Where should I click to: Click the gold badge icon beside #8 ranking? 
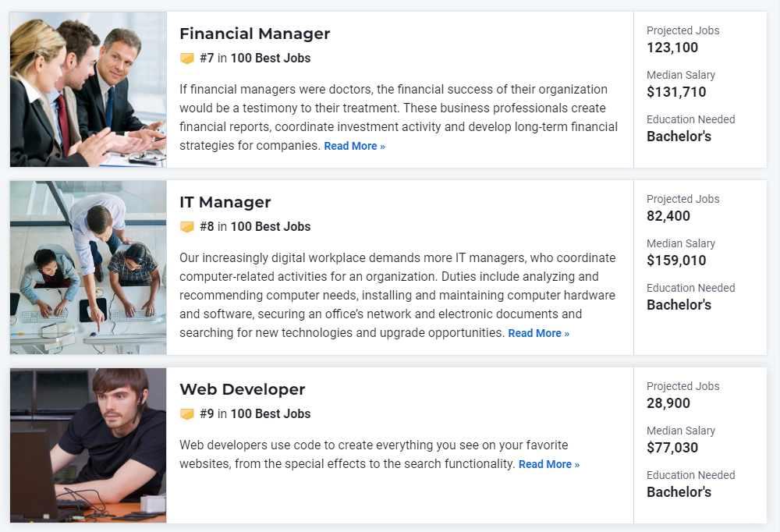(187, 227)
